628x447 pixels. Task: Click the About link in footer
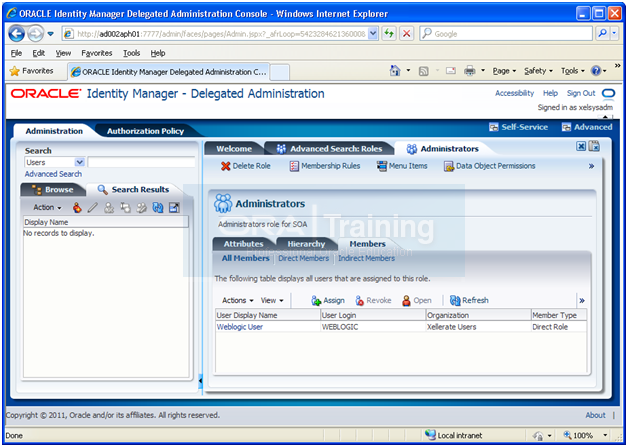pos(596,415)
